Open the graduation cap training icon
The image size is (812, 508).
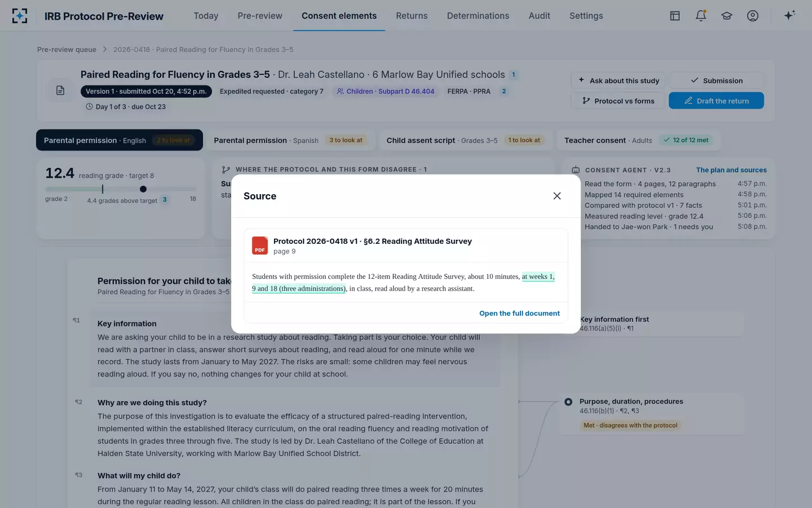tap(727, 16)
